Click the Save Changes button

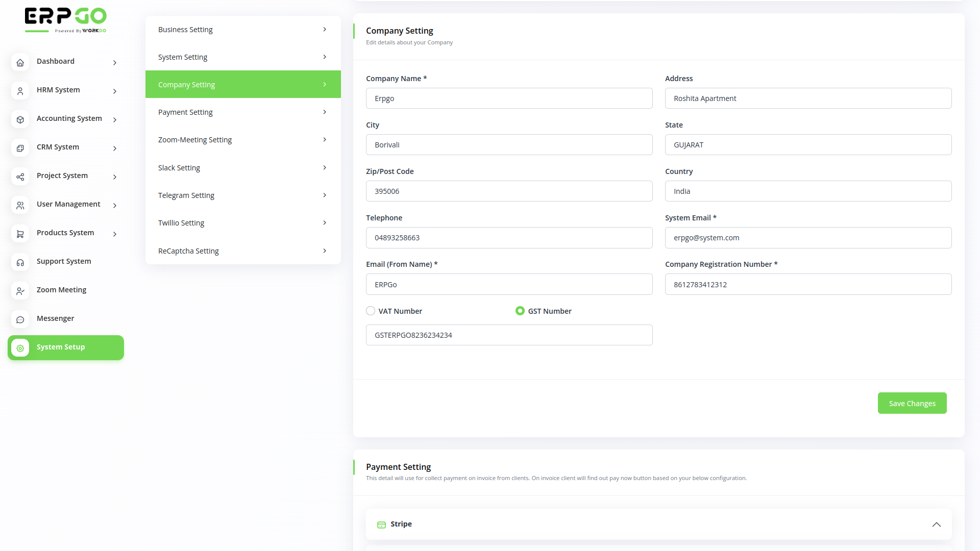click(912, 403)
